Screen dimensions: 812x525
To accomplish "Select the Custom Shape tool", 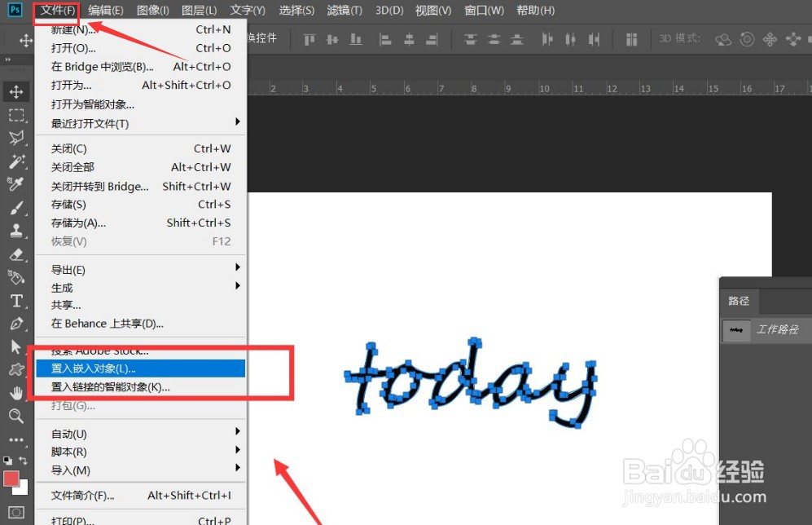I will pos(16,369).
